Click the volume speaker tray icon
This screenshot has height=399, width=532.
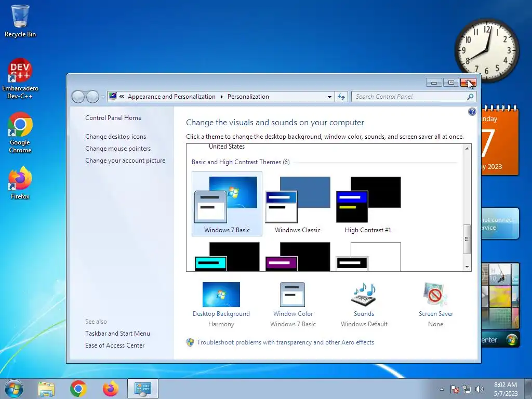click(x=480, y=389)
